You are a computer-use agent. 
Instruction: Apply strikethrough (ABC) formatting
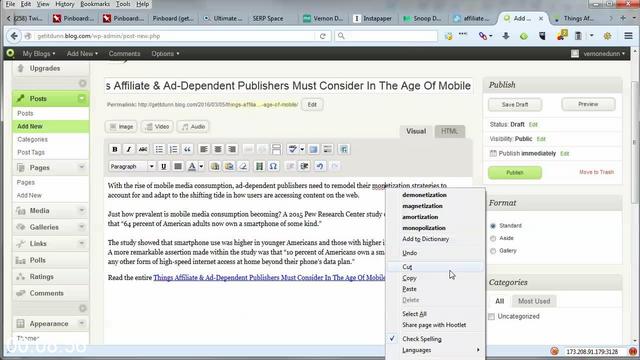(143, 149)
